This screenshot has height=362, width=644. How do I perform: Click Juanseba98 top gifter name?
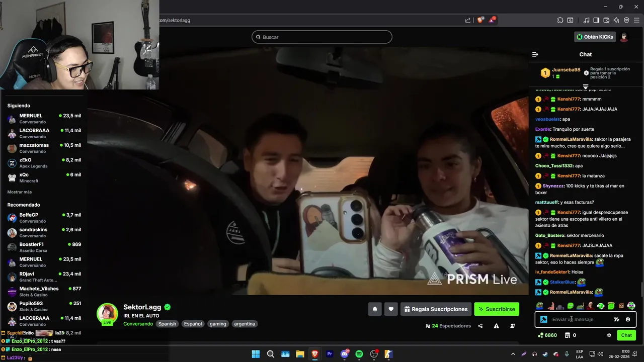(x=566, y=70)
